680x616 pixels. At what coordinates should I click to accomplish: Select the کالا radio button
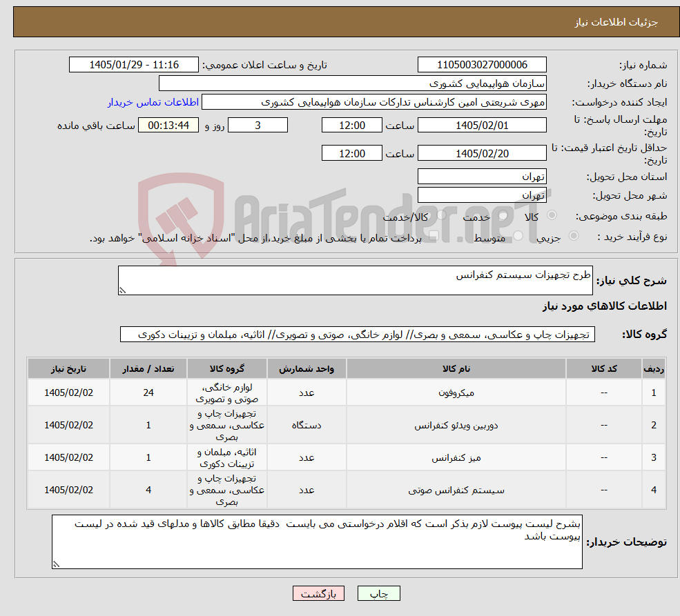552,215
